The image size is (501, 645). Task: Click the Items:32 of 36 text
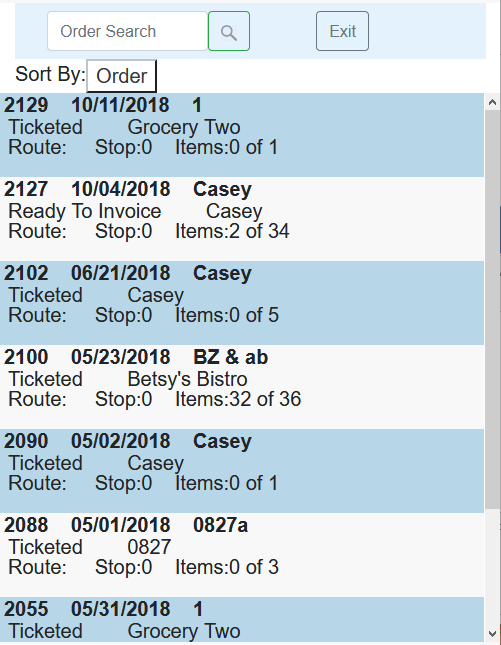pos(238,399)
